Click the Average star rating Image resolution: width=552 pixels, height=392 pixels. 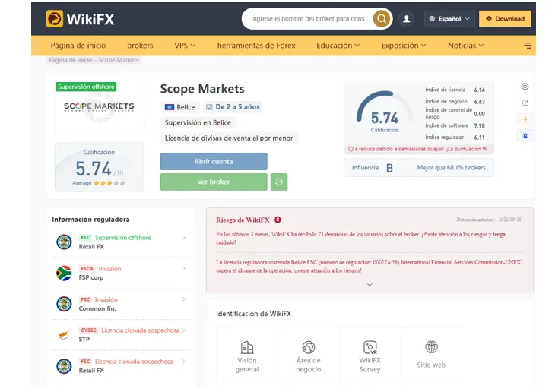pos(109,183)
